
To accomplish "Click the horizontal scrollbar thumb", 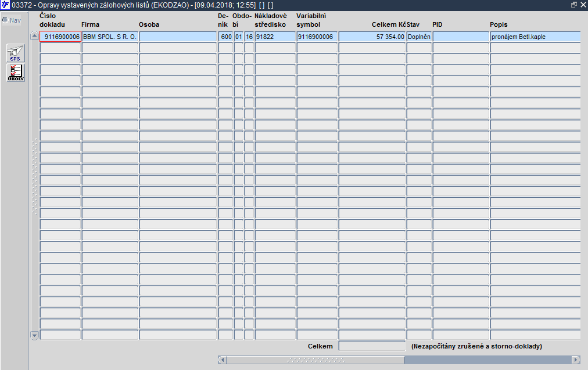I will 315,360.
